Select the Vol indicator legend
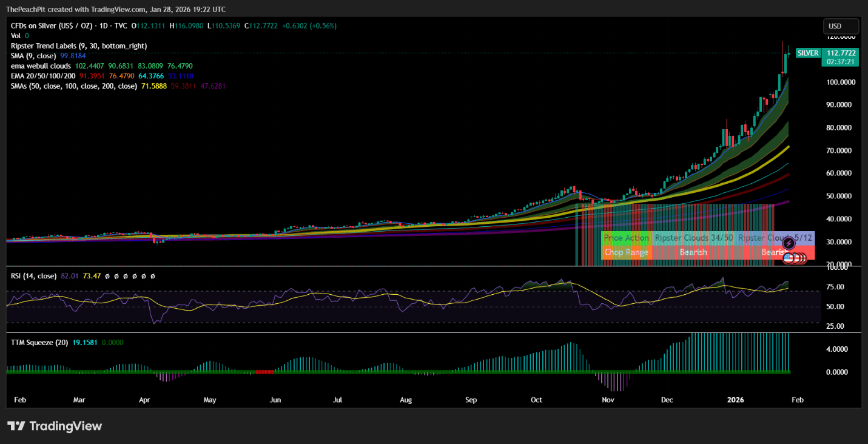This screenshot has width=868, height=444. click(16, 36)
